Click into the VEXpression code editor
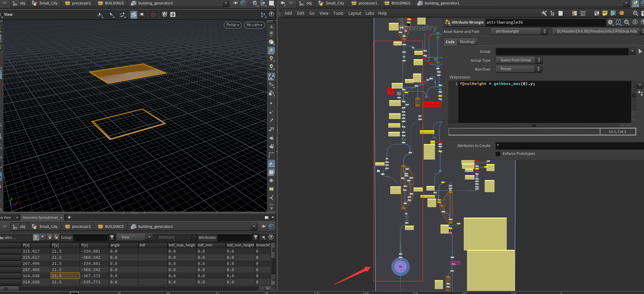This screenshot has width=644, height=294. pos(545,102)
